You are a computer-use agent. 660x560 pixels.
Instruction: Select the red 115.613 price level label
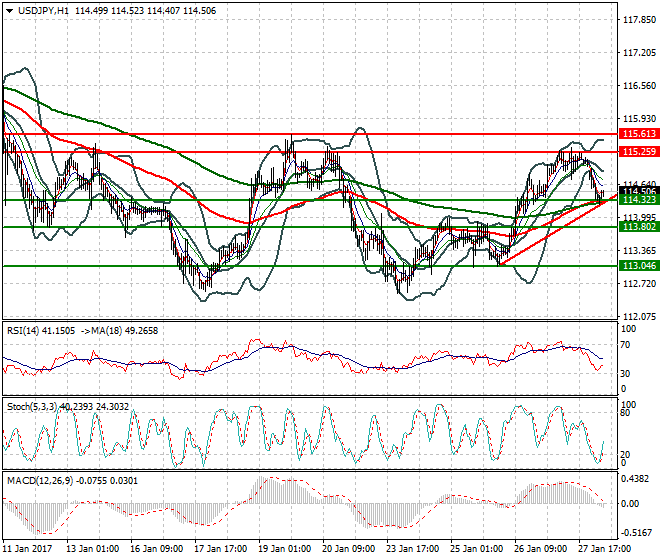point(639,134)
